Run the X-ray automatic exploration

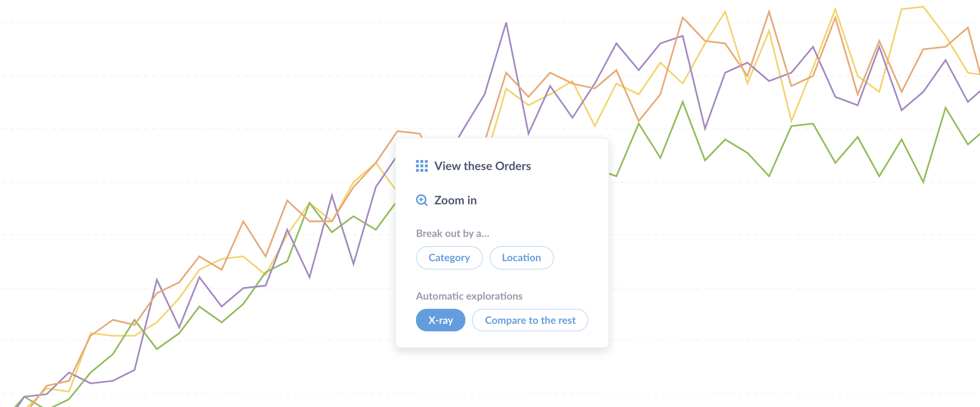pos(440,320)
